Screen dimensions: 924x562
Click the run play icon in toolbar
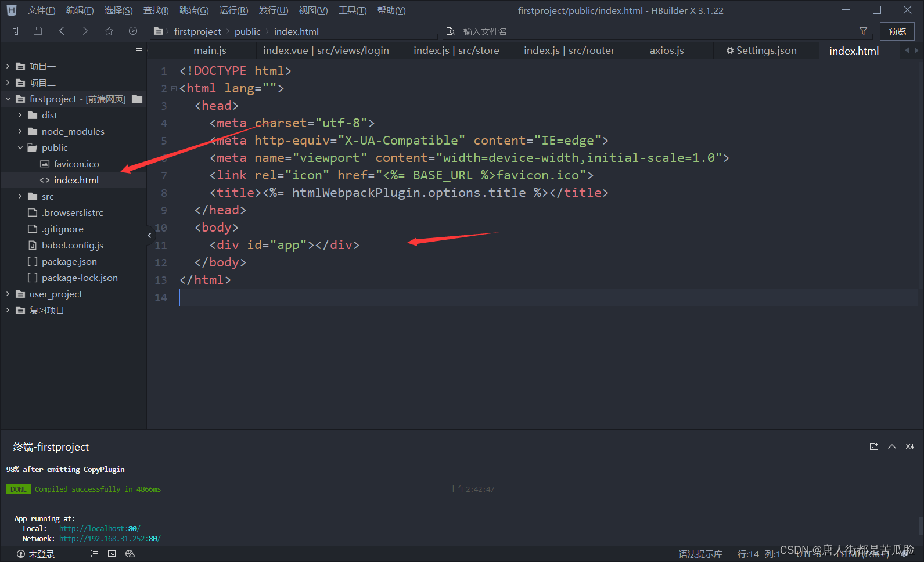pos(133,31)
